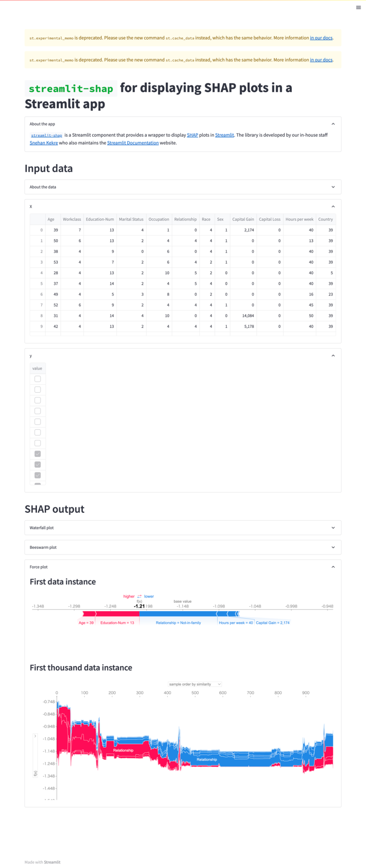
Task: Click the small arrow beside f(x) axis
Action: pos(35,736)
